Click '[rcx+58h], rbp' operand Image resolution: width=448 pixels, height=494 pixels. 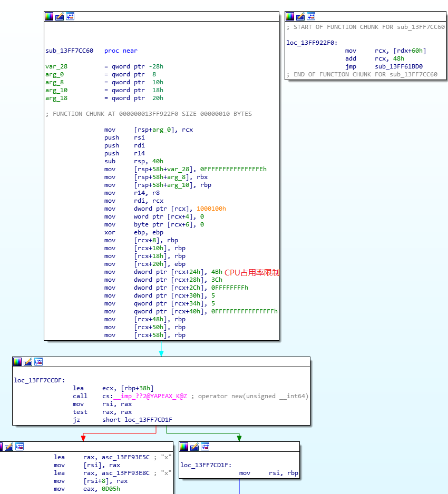[160, 335]
